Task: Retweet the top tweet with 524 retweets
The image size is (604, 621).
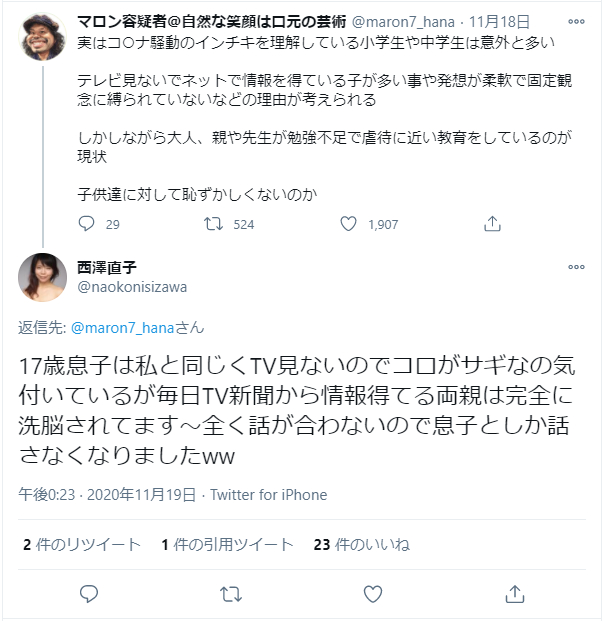Action: tap(212, 224)
